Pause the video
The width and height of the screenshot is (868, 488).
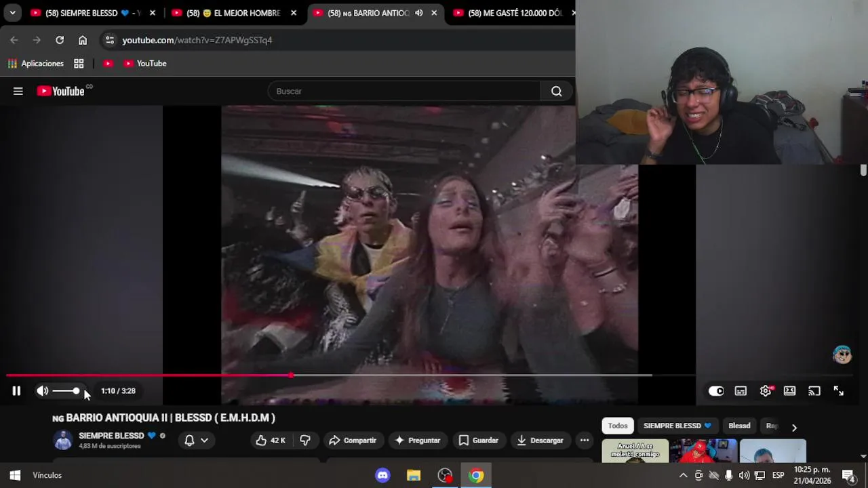click(x=16, y=390)
